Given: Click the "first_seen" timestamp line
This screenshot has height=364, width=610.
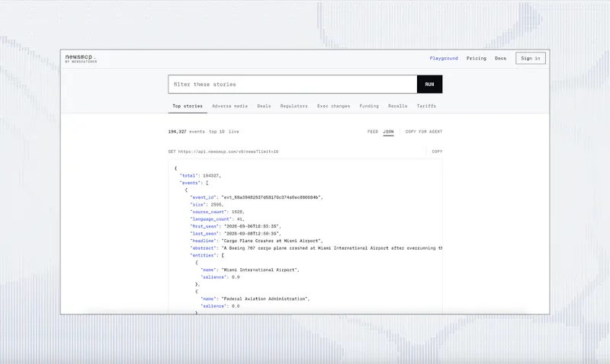Looking at the screenshot, I should 236,226.
